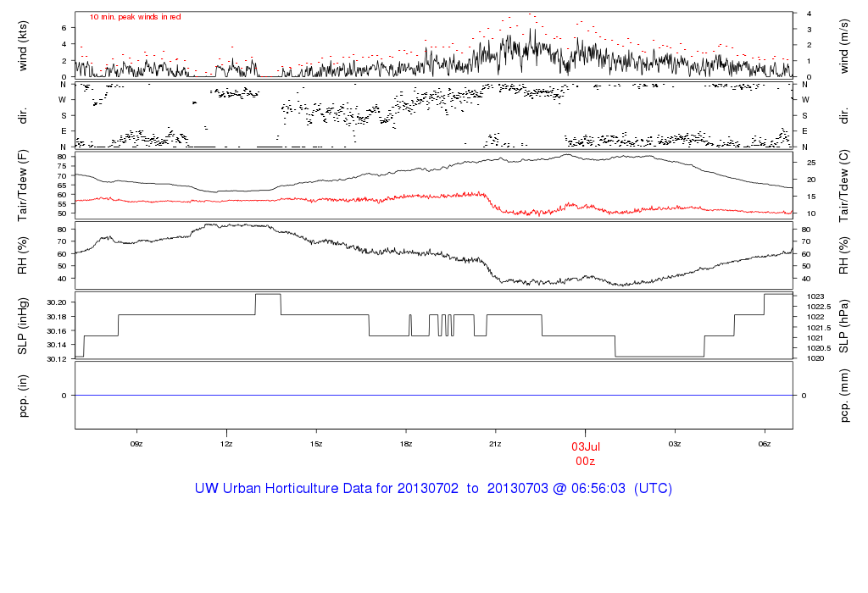The image size is (868, 593).
Task: Click the 1023 hPa tick label
Action: point(815,296)
